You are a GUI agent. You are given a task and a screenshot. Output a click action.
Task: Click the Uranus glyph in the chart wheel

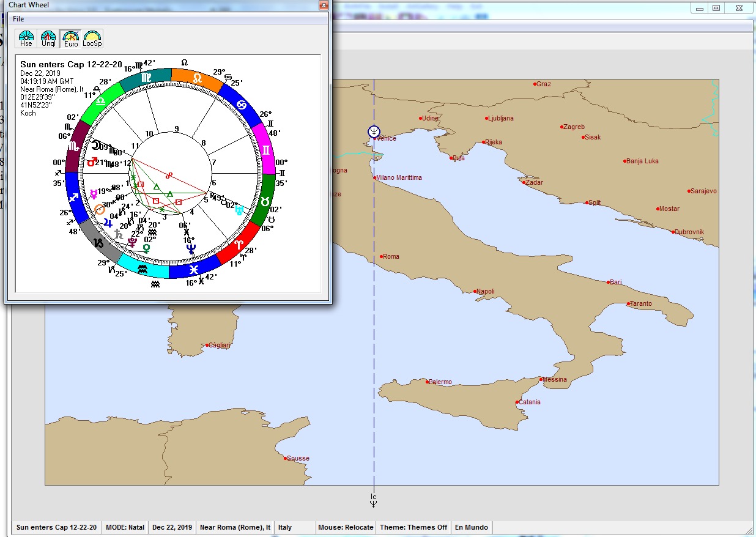[x=239, y=210]
